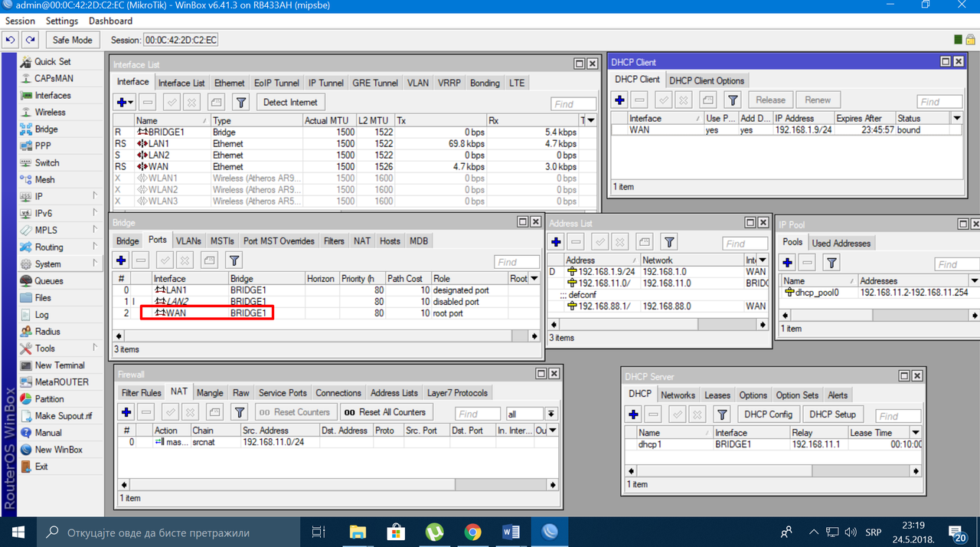Open Files in the sidebar
The height and width of the screenshot is (547, 980).
[x=43, y=297]
